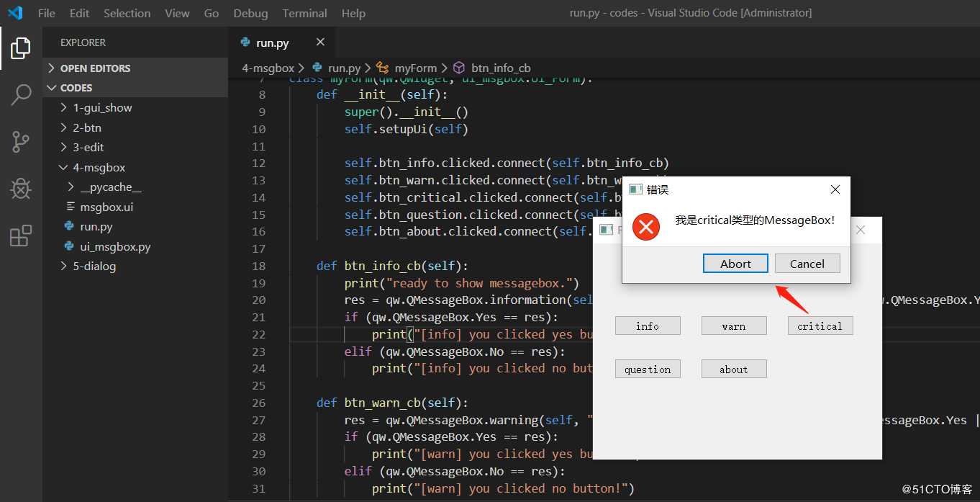Expand the 2-btn folder
This screenshot has width=980, height=502.
click(135, 127)
